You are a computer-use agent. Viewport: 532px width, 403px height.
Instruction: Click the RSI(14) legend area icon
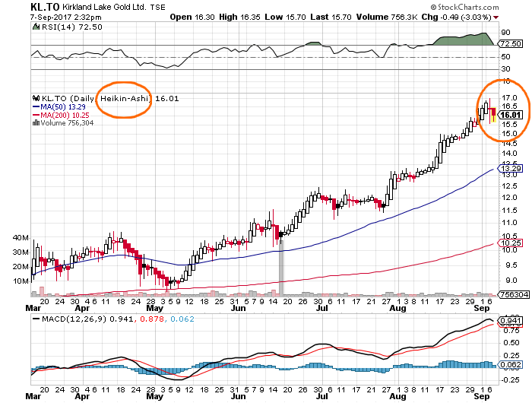tap(36, 27)
